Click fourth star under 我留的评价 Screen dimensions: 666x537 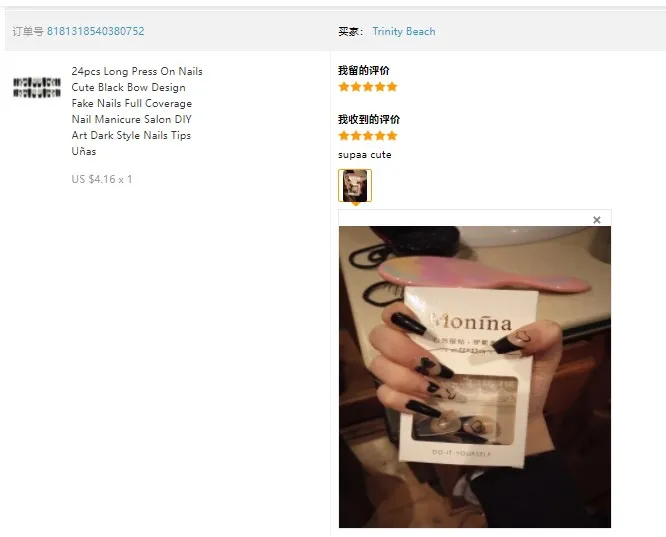(380, 87)
